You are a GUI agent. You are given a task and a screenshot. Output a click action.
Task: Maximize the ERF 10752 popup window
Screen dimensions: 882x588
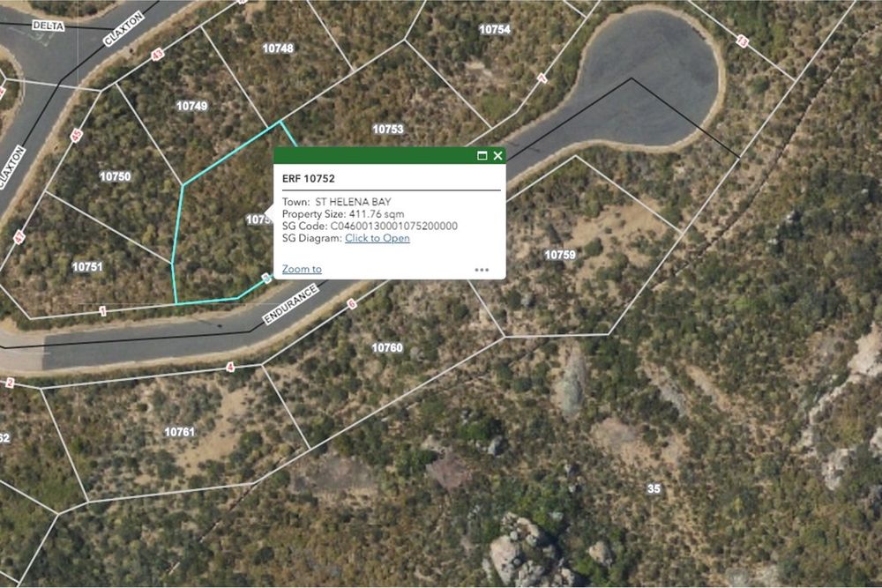coord(482,156)
